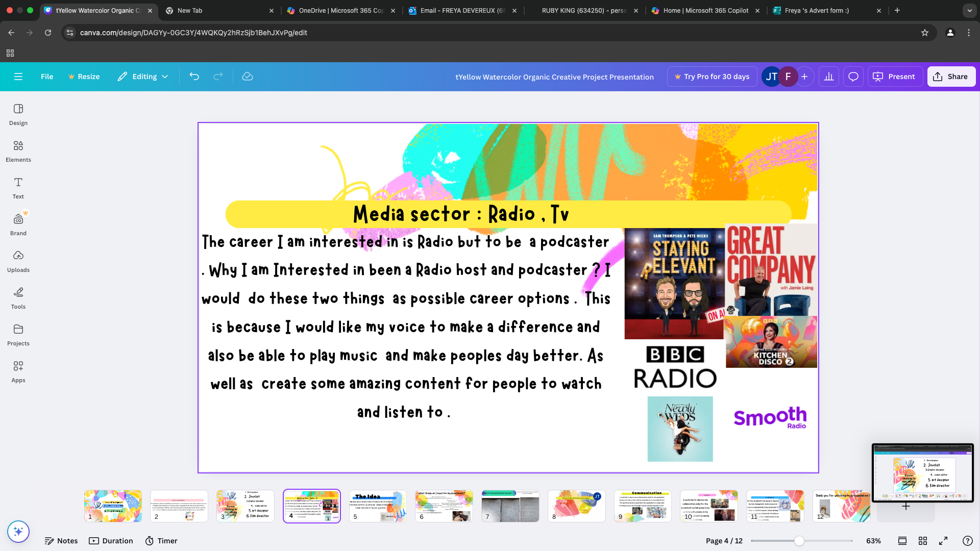Open the Elements panel in the sidebar
Viewport: 980px width, 551px height.
18,152
